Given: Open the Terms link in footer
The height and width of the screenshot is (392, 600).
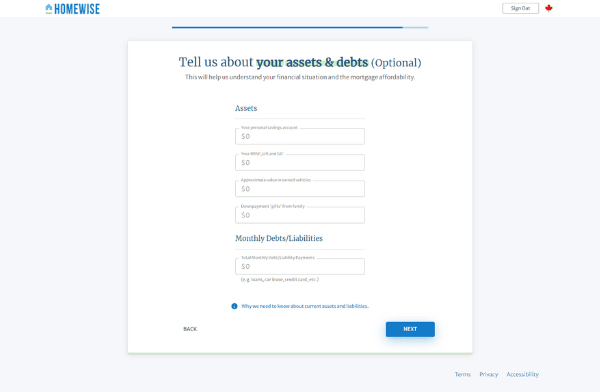Looking at the screenshot, I should point(463,374).
